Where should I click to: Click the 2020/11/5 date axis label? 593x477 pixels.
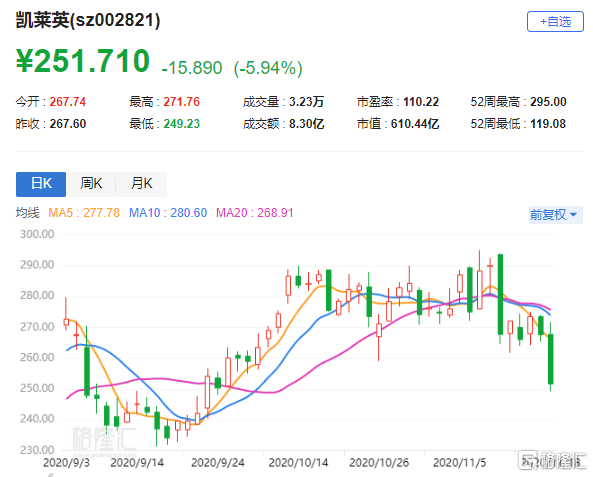(459, 463)
